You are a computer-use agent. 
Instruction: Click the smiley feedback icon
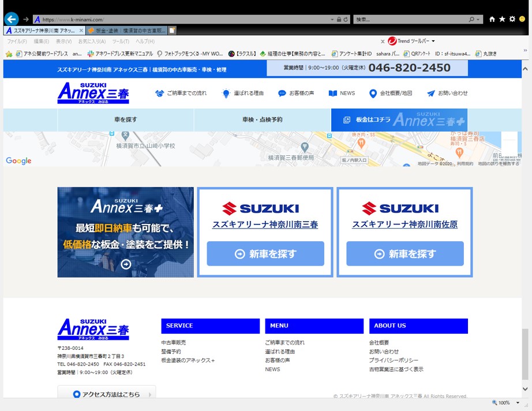point(522,19)
